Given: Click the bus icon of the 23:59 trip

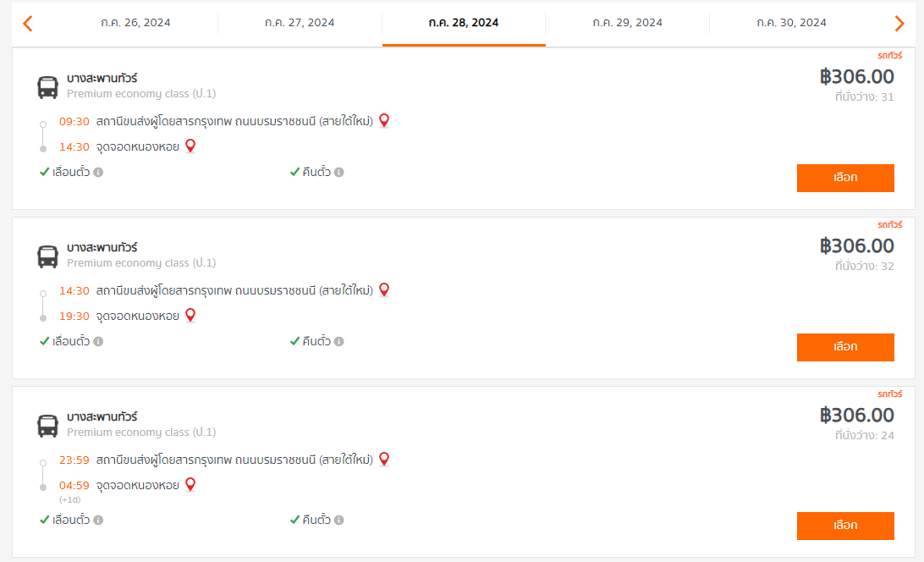Looking at the screenshot, I should [47, 426].
